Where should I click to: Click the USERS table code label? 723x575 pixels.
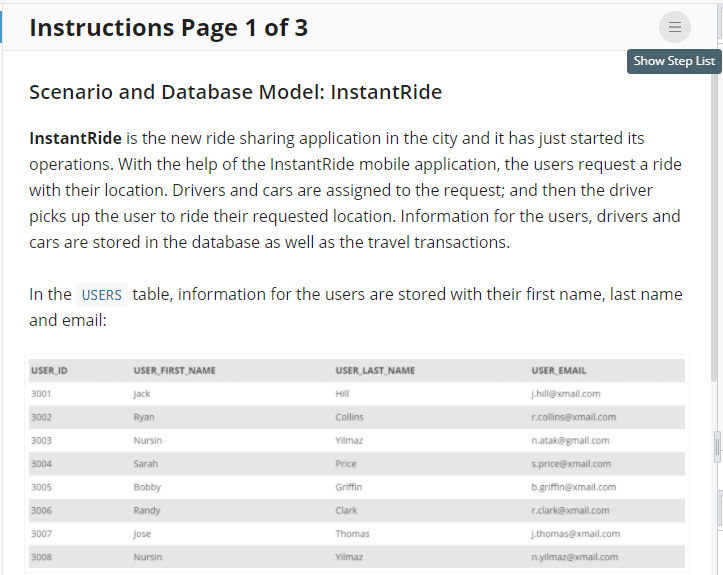tap(101, 295)
